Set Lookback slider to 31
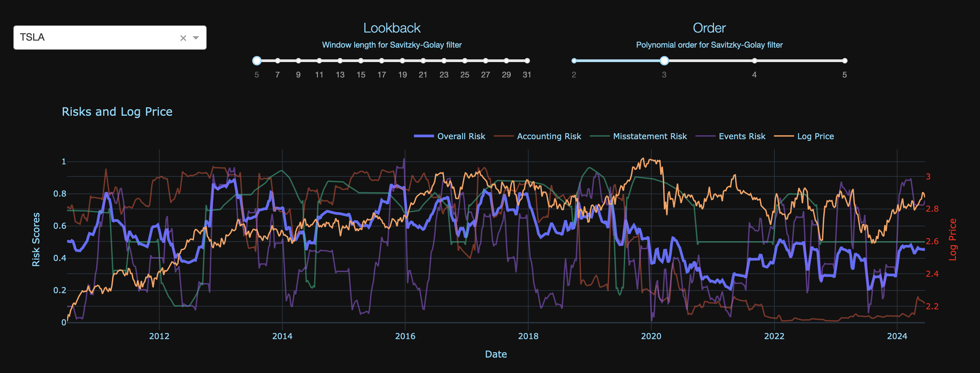The height and width of the screenshot is (373, 980). click(x=527, y=61)
